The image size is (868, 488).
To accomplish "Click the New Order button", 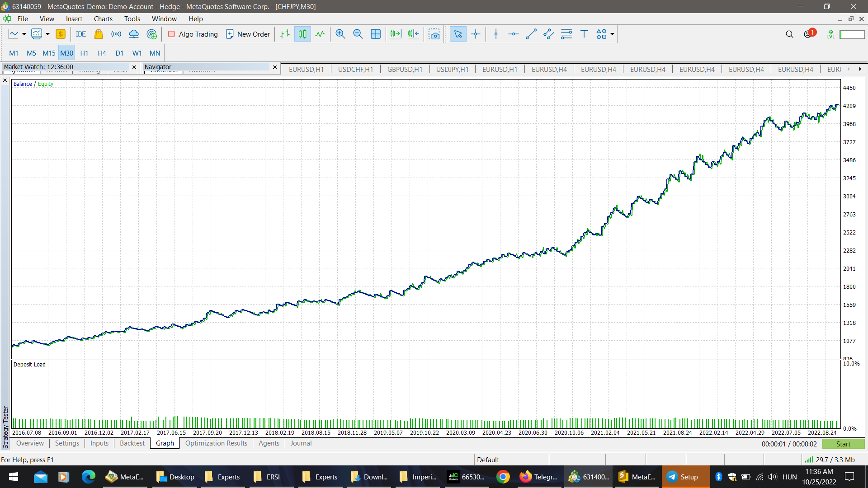I will click(x=248, y=34).
